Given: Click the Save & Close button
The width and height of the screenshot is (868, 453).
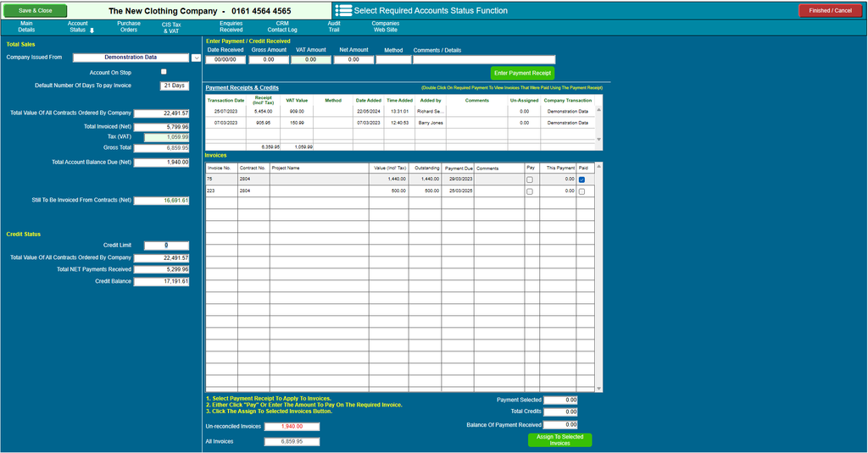Looking at the screenshot, I should point(36,10).
